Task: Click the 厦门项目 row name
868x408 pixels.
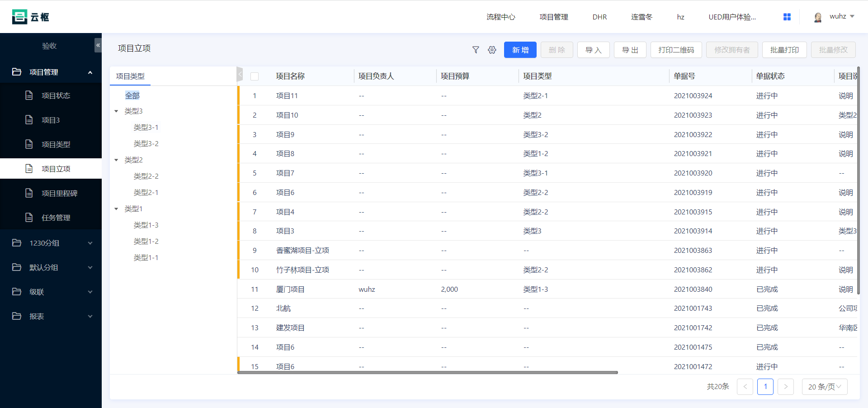Action: [x=290, y=289]
